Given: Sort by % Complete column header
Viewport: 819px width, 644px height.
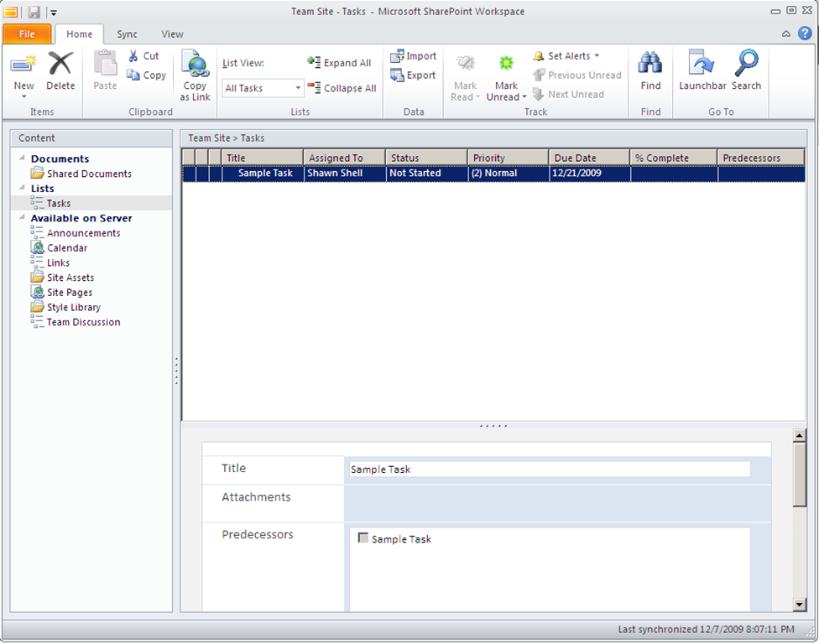Looking at the screenshot, I should 674,158.
